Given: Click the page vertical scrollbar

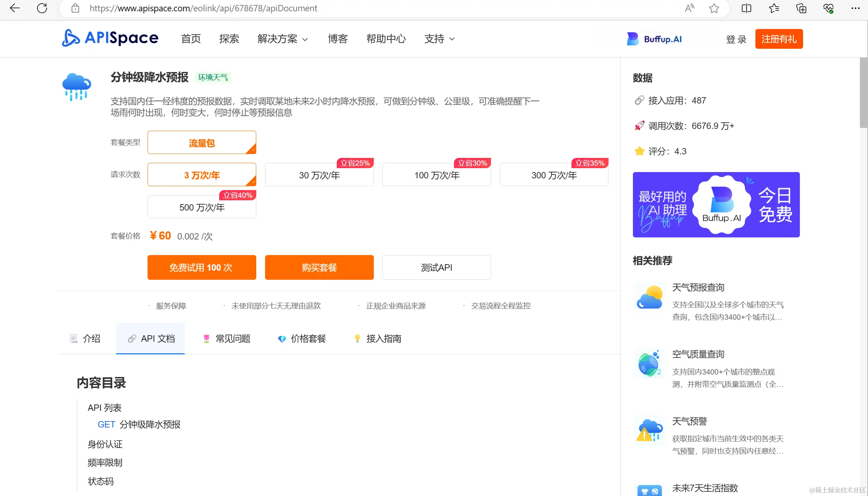Looking at the screenshot, I should coord(863,93).
